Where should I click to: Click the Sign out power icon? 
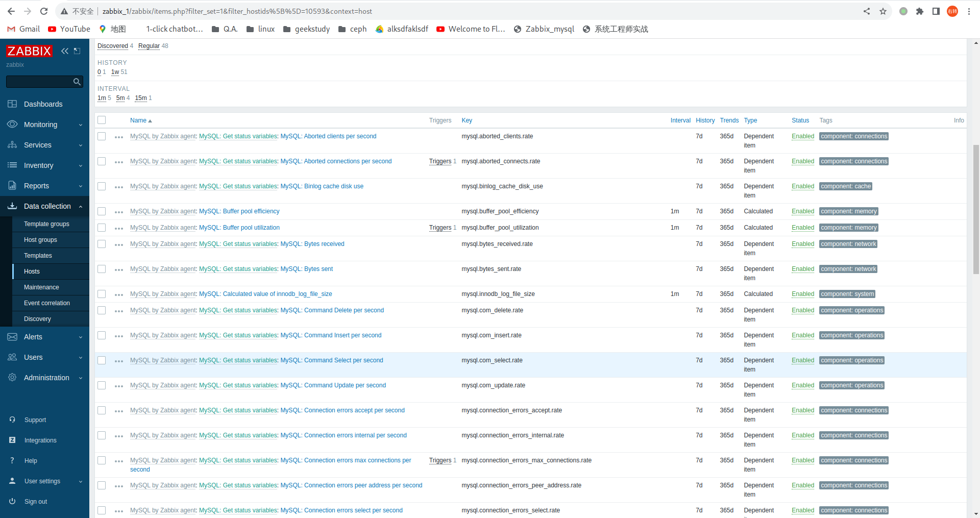[x=12, y=502]
